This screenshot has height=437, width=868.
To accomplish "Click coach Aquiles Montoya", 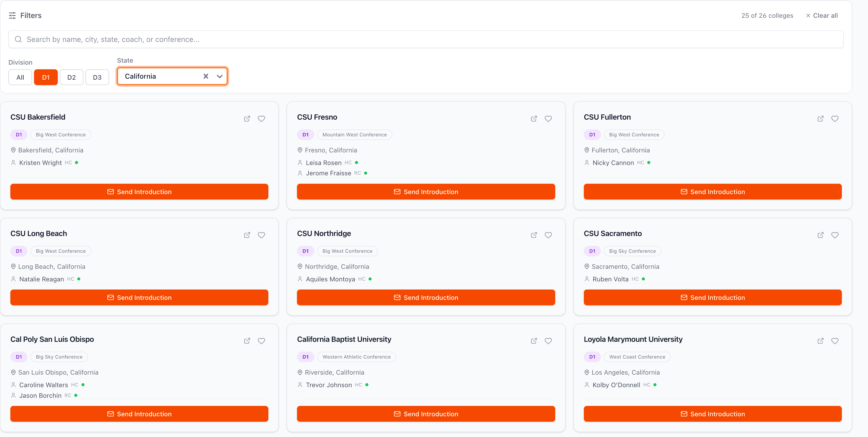I will (x=330, y=279).
